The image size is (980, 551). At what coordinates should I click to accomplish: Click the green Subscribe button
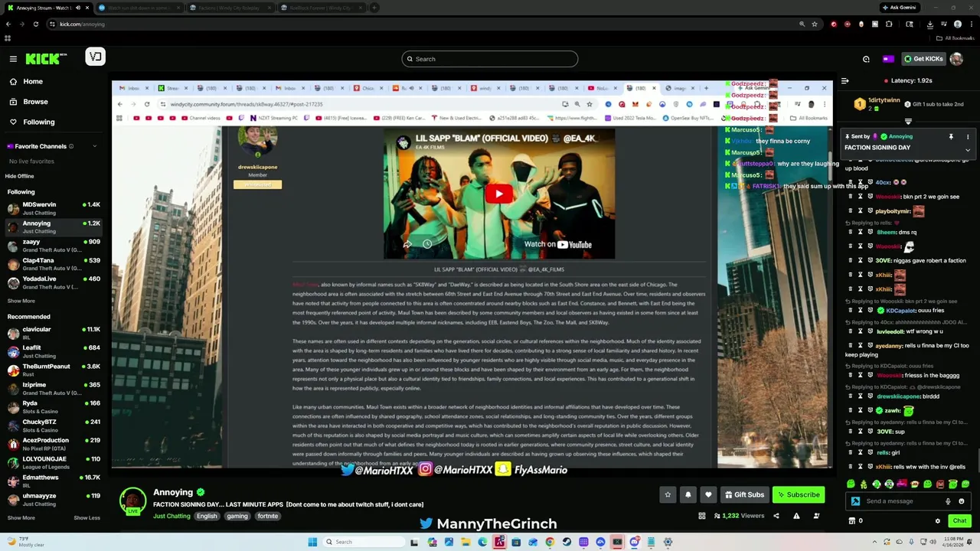click(x=799, y=494)
